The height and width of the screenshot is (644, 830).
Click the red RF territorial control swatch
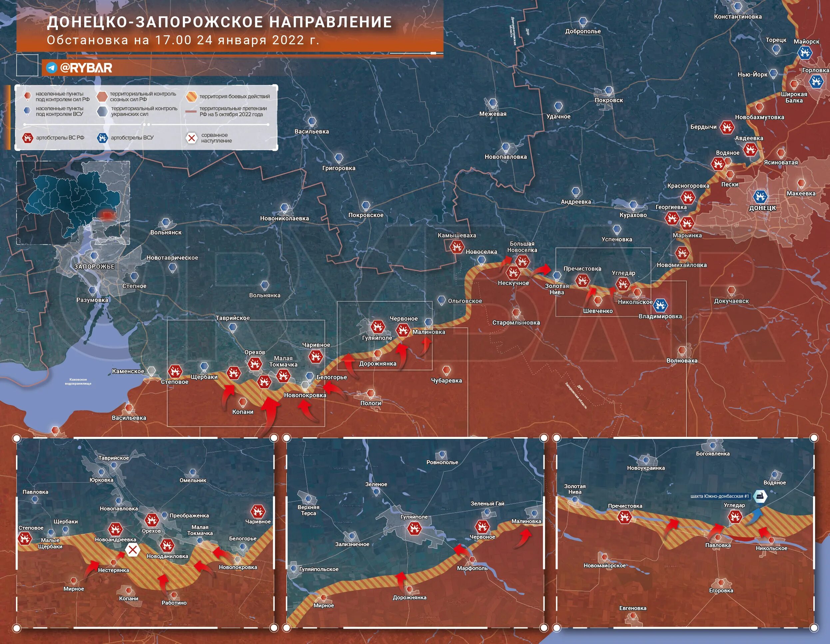coord(102,97)
